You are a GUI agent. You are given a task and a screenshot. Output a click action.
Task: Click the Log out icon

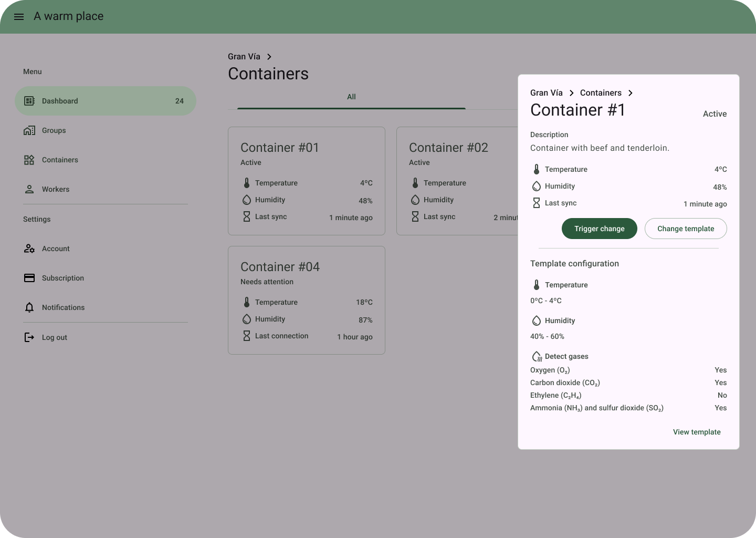[29, 337]
